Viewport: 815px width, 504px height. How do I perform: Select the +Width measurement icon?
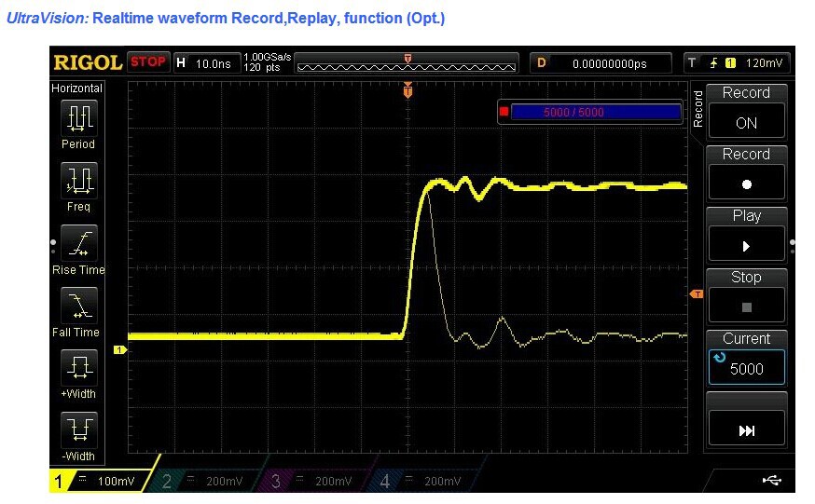(x=78, y=367)
